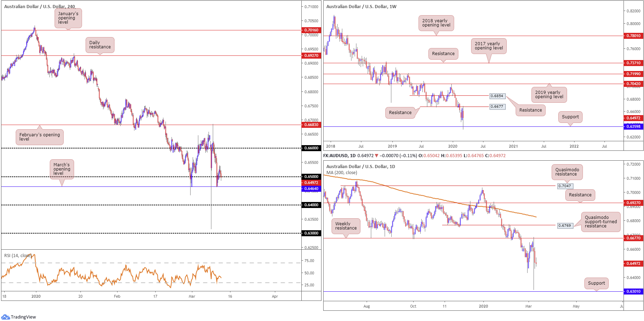
Task: Click the RSI (14, close) indicator label
Action: tap(18, 256)
